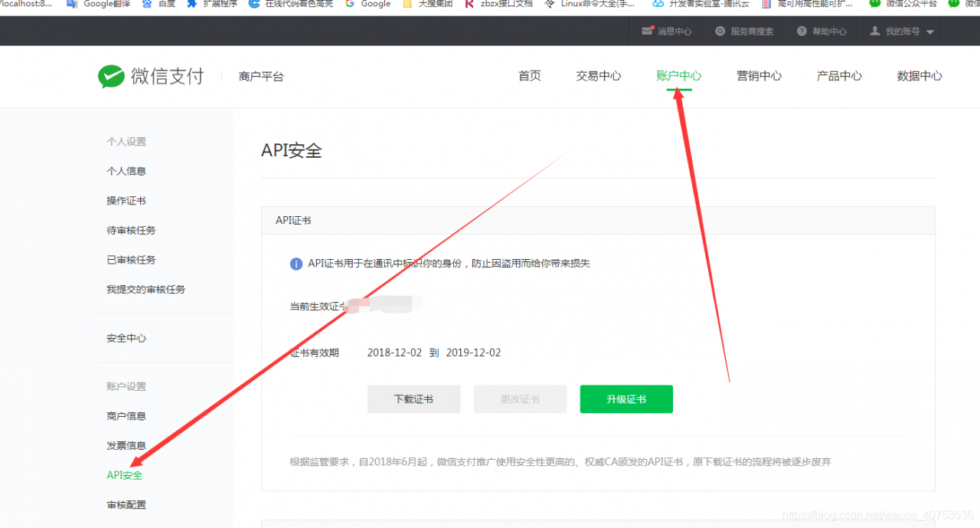Image resolution: width=980 pixels, height=528 pixels.
Task: Click the 证书有效期 label
Action: (x=315, y=353)
